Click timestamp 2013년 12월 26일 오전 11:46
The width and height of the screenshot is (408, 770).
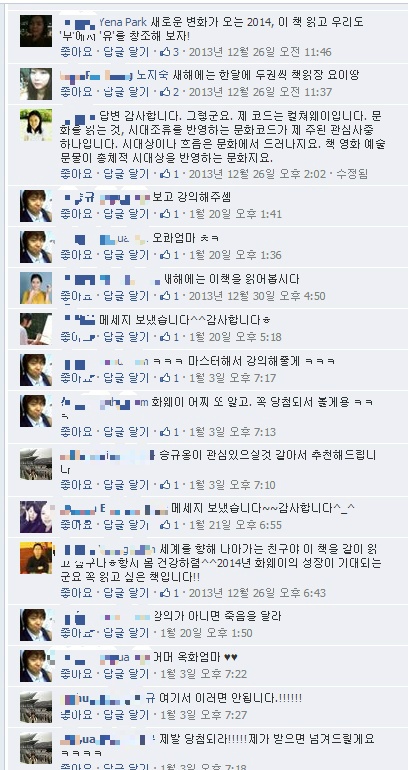(260, 52)
